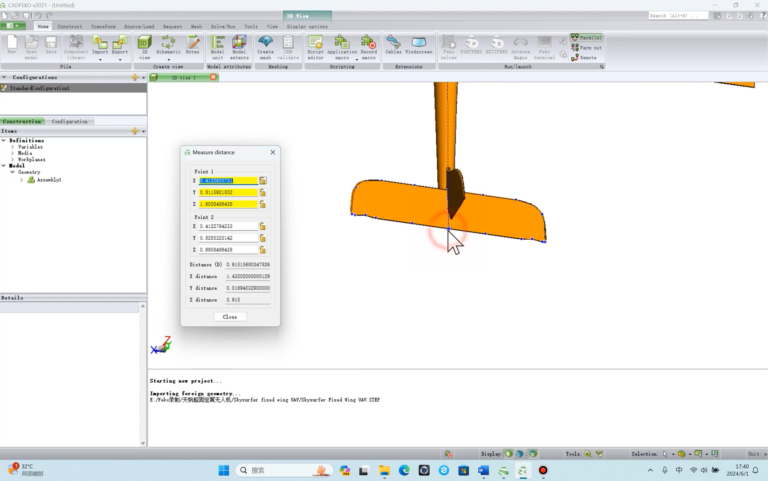The width and height of the screenshot is (768, 481).
Task: Expand the Variables tree node
Action: point(12,147)
